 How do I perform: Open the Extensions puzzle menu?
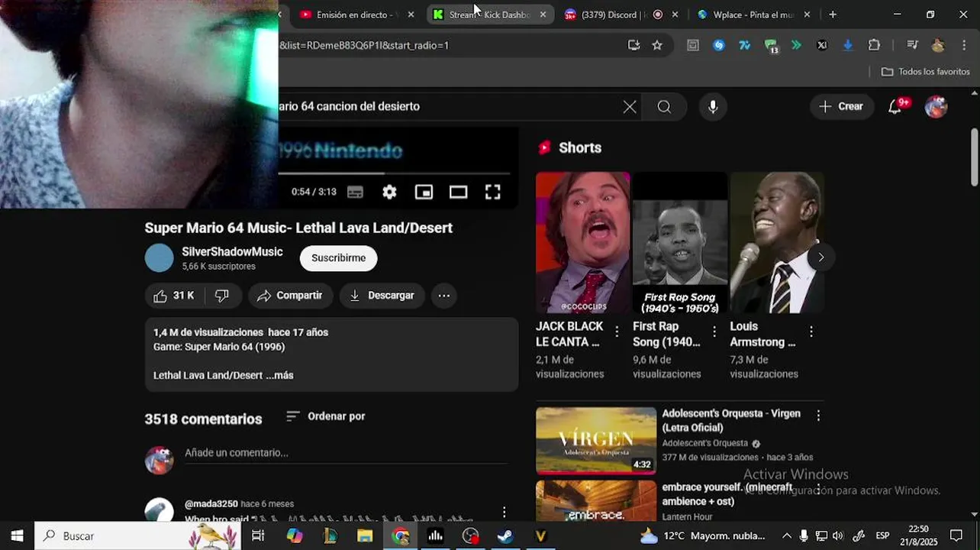pos(875,45)
